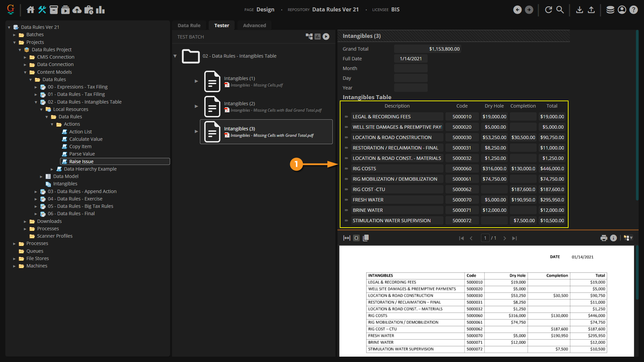This screenshot has width=644, height=362.
Task: Collapse the Actions folder in tree
Action: coord(52,124)
